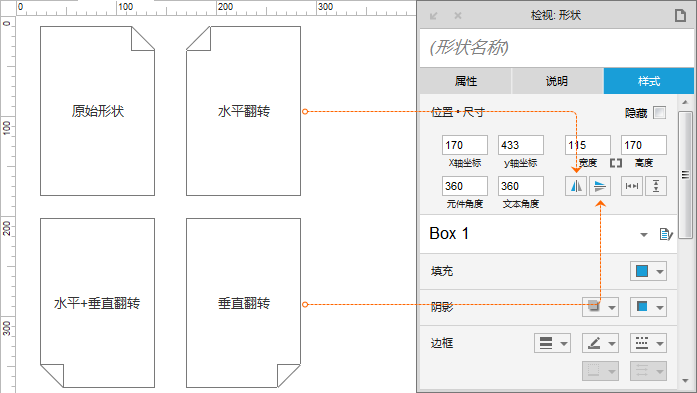This screenshot has height=393, width=697.
Task: Switch to the 属性 tab
Action: point(466,81)
